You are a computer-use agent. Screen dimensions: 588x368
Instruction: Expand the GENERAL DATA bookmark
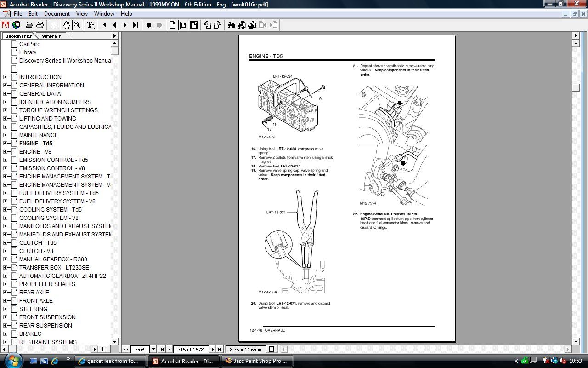click(6, 94)
